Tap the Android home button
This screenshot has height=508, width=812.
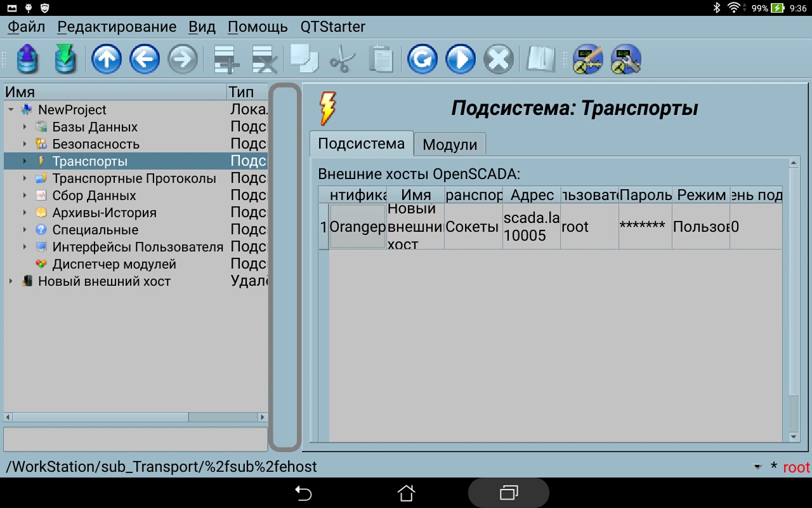tap(406, 493)
